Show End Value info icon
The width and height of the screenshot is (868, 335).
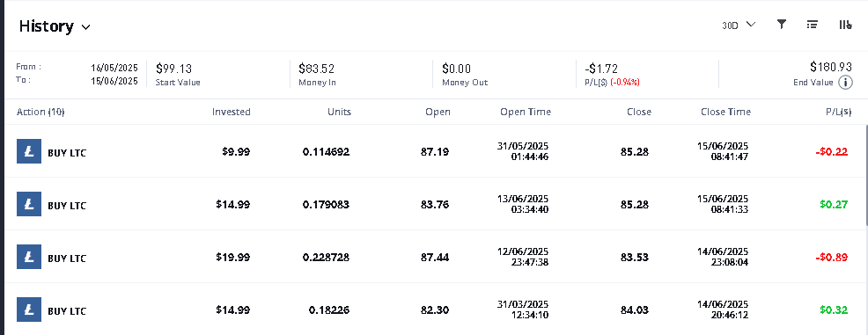click(x=845, y=83)
